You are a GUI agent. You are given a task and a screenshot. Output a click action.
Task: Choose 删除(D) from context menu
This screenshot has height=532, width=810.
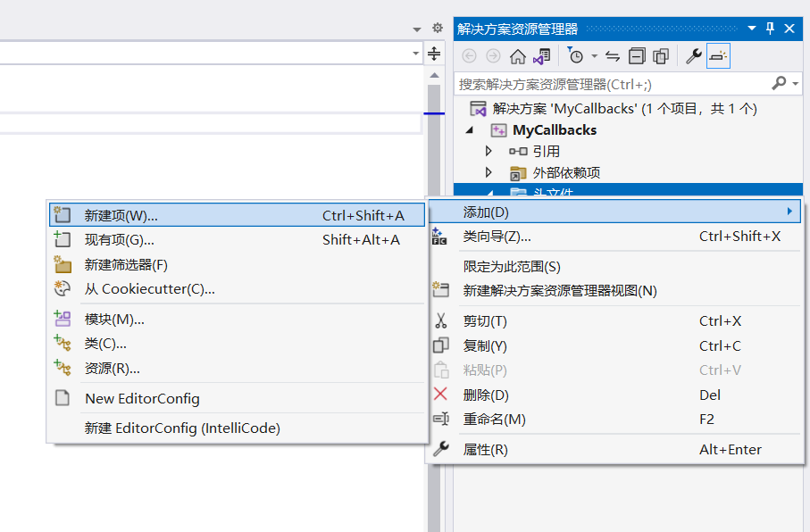(x=614, y=395)
